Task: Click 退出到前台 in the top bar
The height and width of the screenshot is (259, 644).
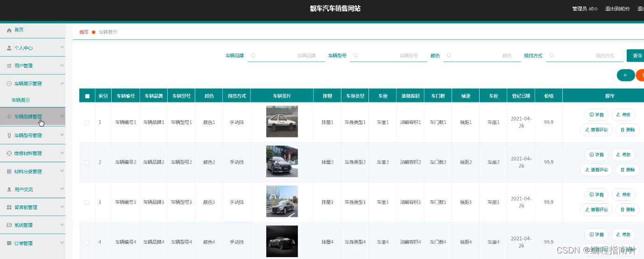Action: tap(617, 8)
